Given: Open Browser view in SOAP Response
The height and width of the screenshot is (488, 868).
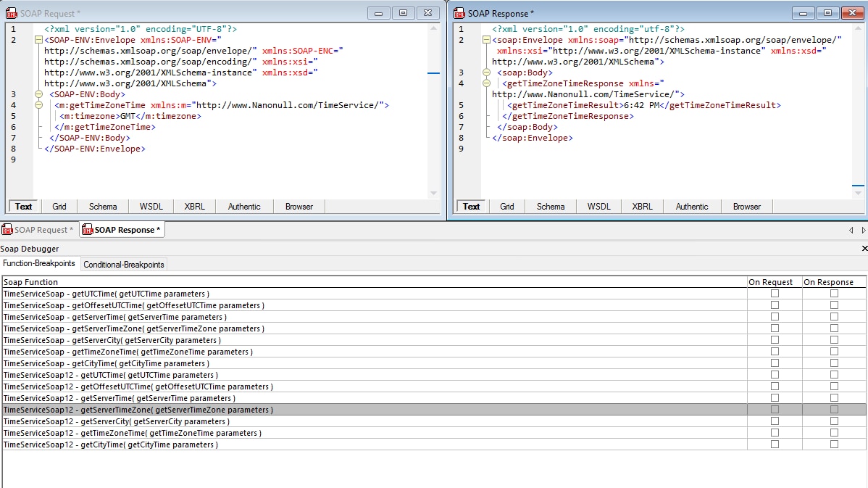Looking at the screenshot, I should click(x=747, y=207).
